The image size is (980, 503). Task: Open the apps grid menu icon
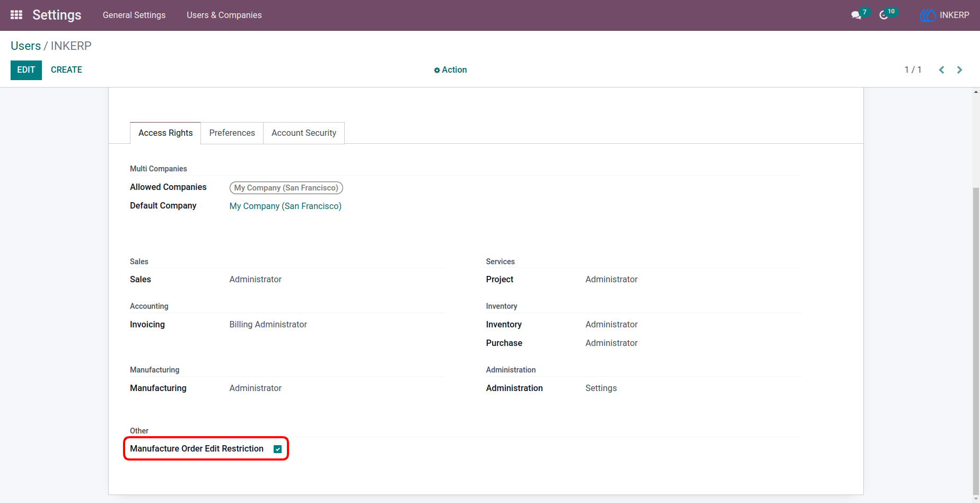coord(16,15)
